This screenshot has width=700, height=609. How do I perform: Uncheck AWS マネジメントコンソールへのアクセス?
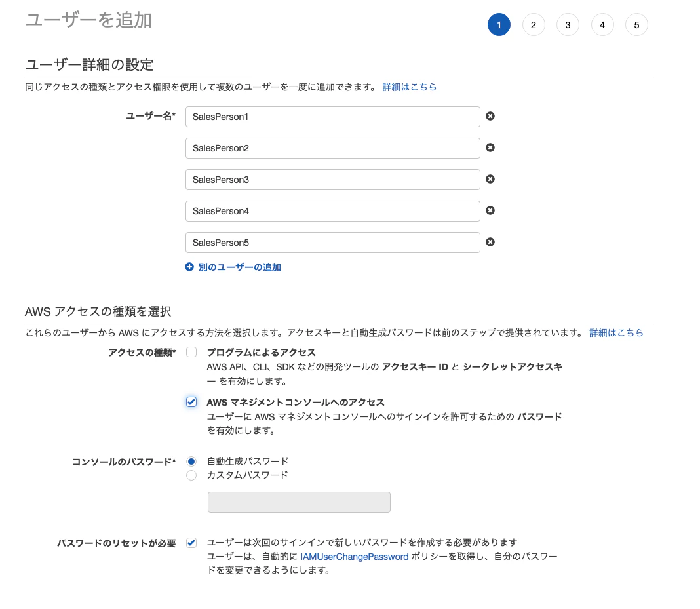click(191, 402)
